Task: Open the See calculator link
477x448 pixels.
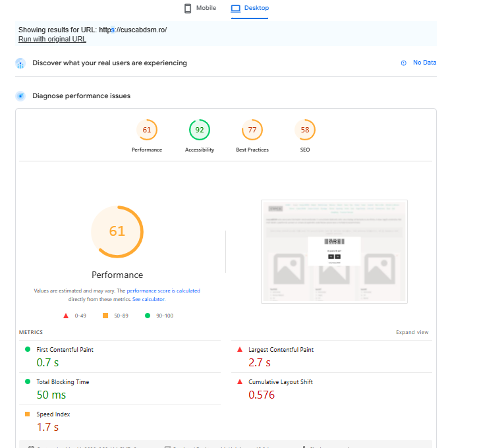Action: tap(149, 299)
